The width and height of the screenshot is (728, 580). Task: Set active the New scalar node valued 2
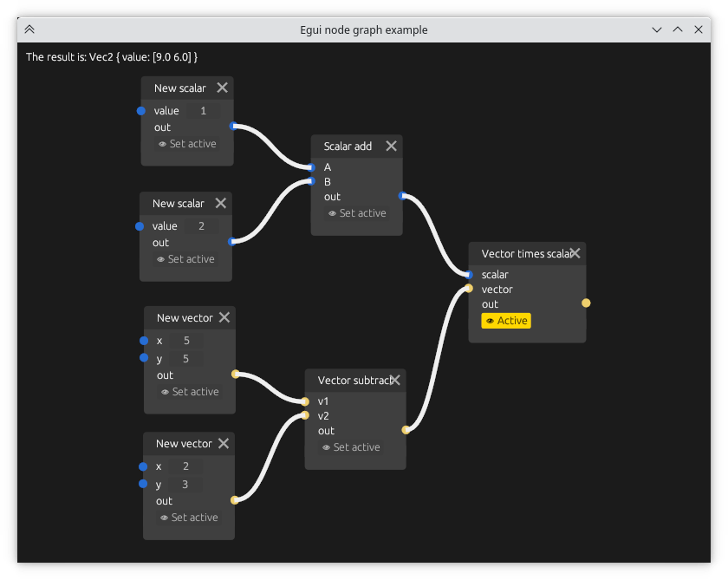[185, 259]
